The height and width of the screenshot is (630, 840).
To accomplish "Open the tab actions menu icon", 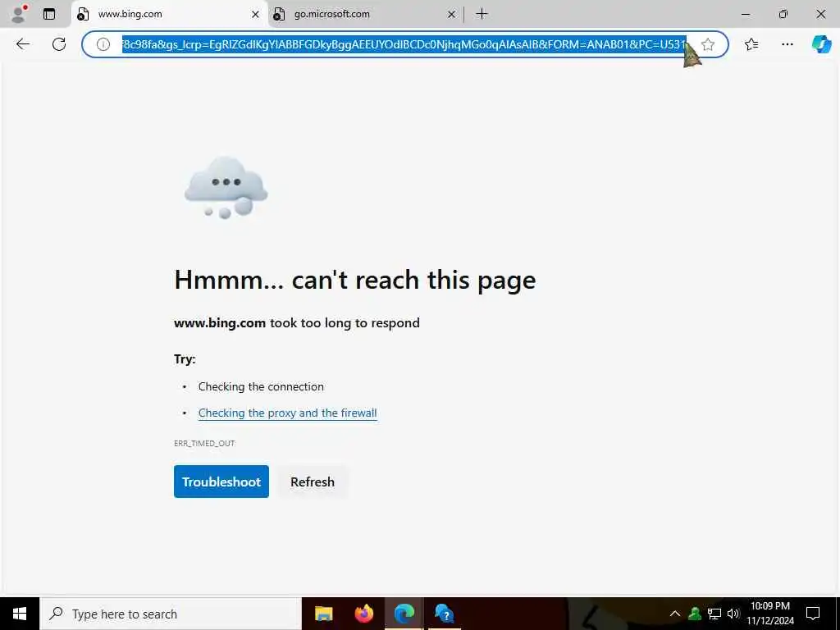I will [x=49, y=14].
